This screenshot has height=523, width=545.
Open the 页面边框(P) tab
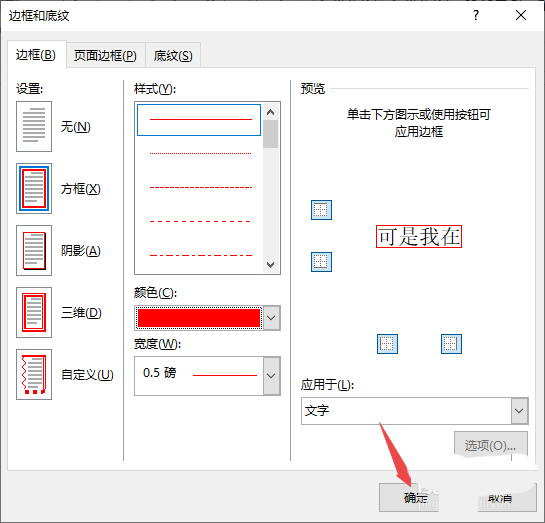[105, 56]
